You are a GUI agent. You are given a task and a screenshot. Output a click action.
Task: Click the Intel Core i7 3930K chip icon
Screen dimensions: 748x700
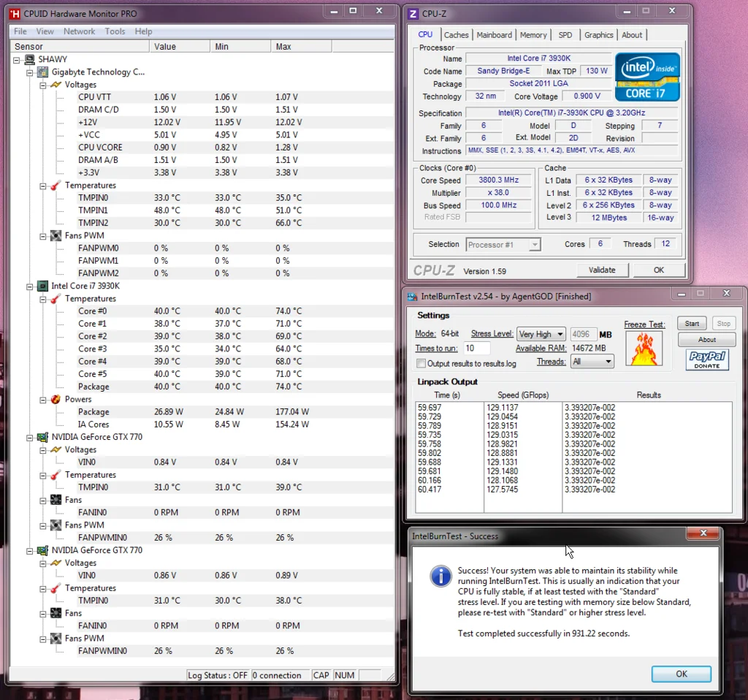[42, 286]
